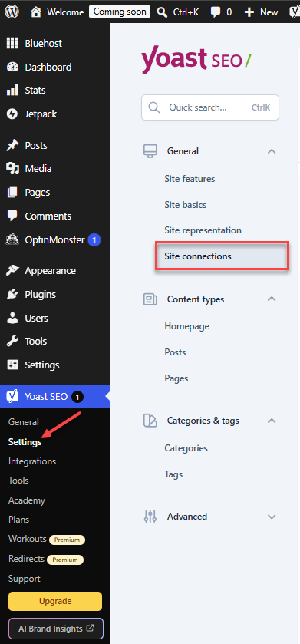This screenshot has height=644, width=300.
Task: Focus the Quick search field
Action: click(210, 107)
